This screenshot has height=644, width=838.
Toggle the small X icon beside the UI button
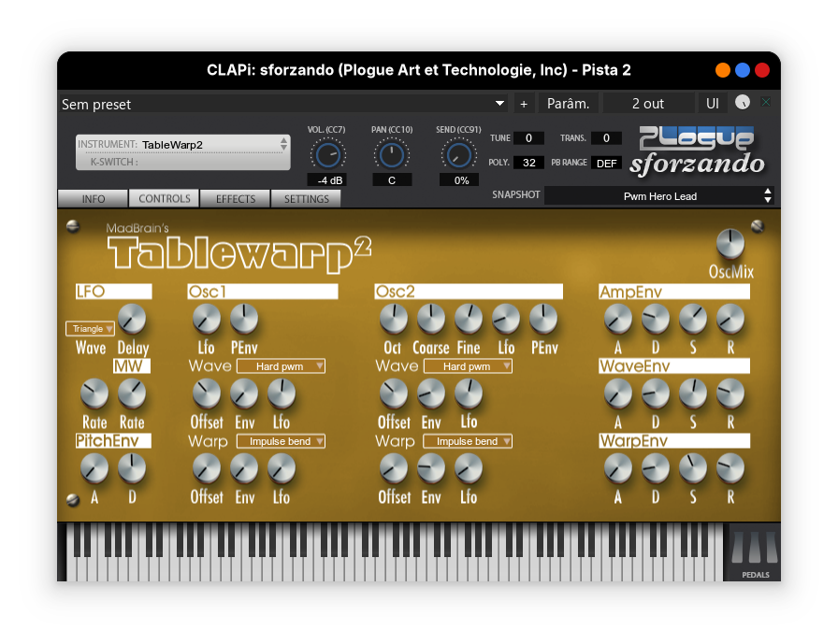coord(766,103)
